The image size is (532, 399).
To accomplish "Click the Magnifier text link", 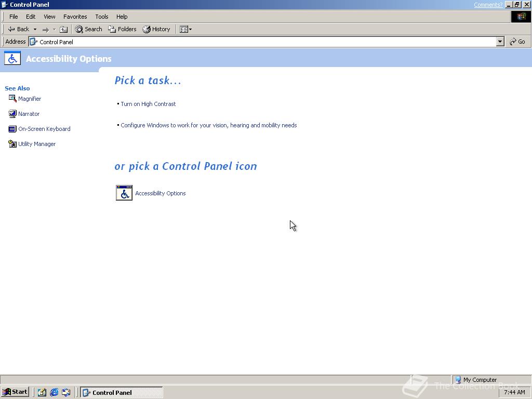I will click(30, 99).
